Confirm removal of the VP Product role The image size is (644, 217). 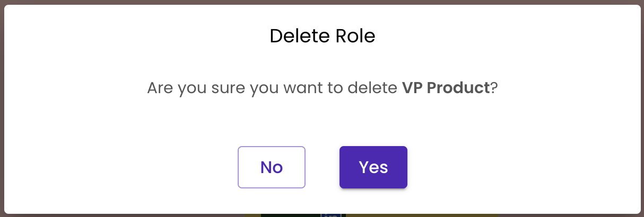click(373, 167)
